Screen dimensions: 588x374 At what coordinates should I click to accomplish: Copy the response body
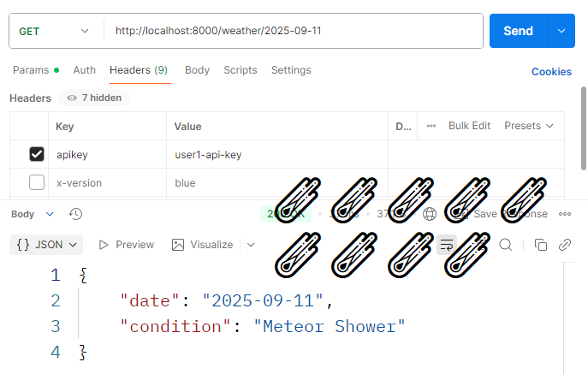click(541, 245)
